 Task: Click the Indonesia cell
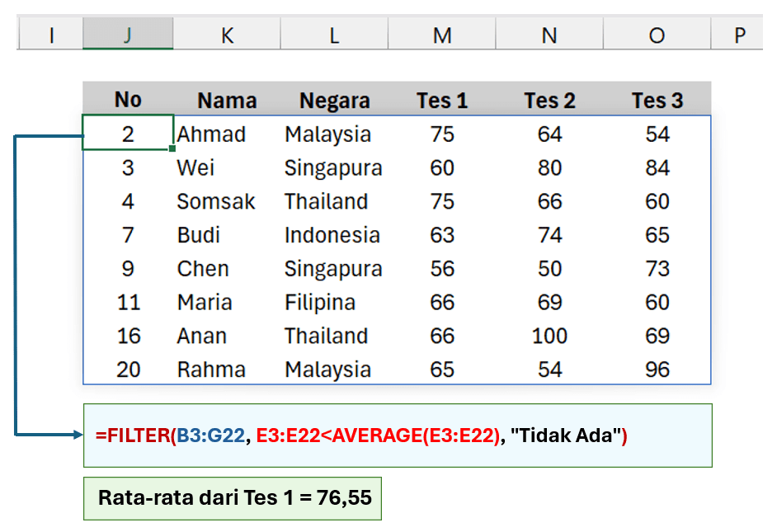pyautogui.click(x=335, y=235)
